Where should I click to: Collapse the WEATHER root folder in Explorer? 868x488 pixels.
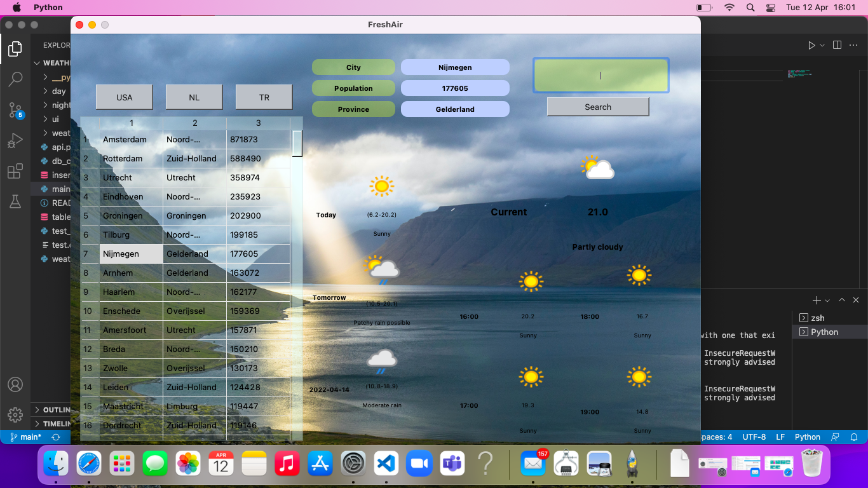pos(52,63)
